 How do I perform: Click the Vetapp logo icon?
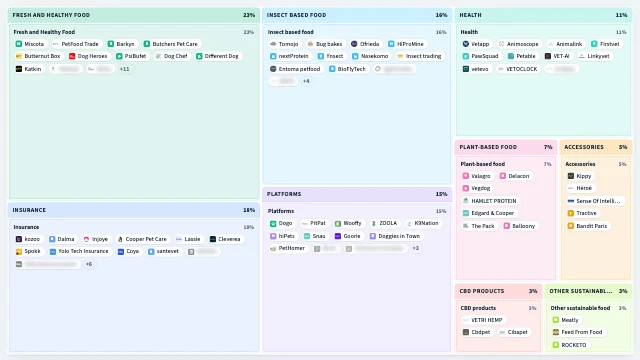(x=466, y=44)
